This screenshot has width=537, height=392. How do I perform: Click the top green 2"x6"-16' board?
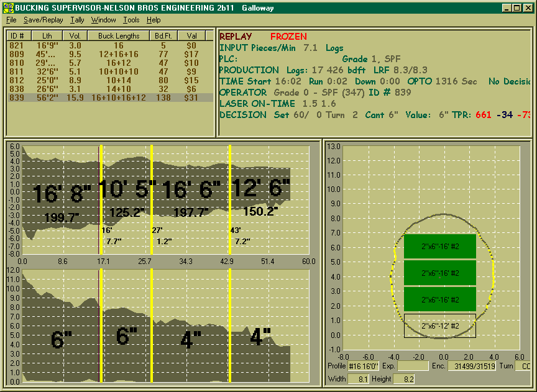click(x=439, y=246)
